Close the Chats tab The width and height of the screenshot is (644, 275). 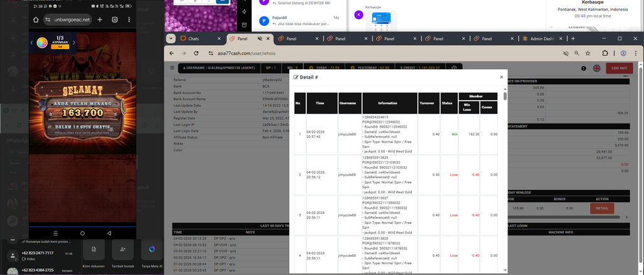(219, 38)
